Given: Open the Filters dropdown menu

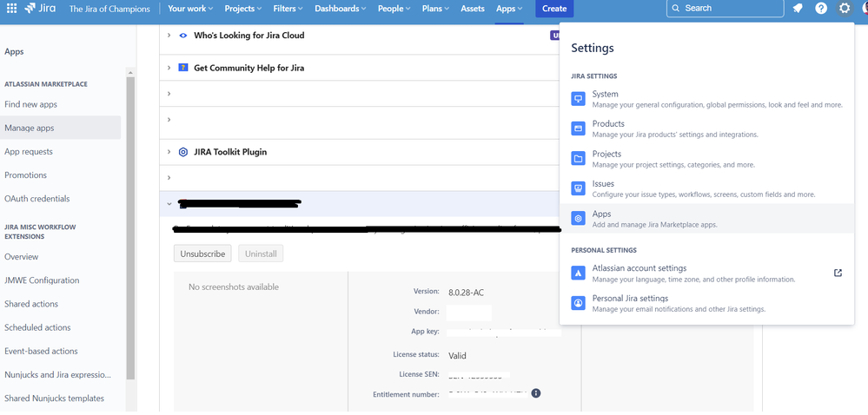Looking at the screenshot, I should tap(288, 9).
